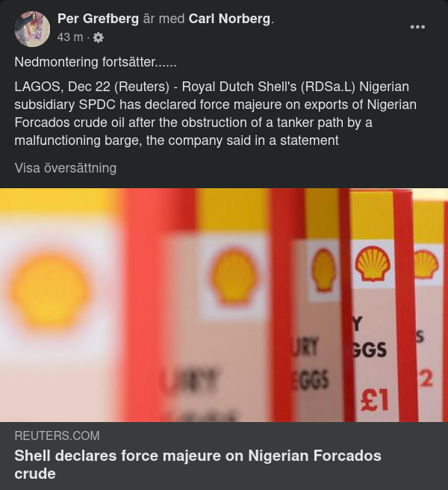The image size is (448, 490).
Task: Click the post audience gear icon
Action: tap(98, 37)
